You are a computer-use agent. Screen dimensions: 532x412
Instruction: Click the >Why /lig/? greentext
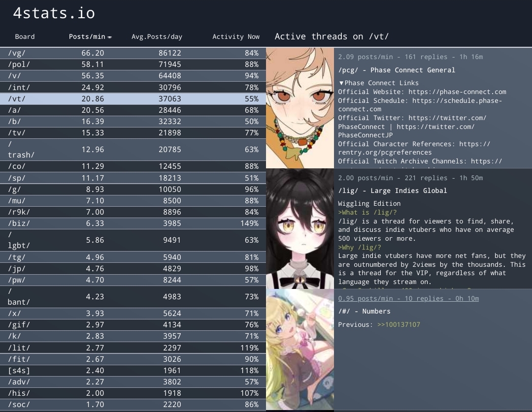coord(360,248)
